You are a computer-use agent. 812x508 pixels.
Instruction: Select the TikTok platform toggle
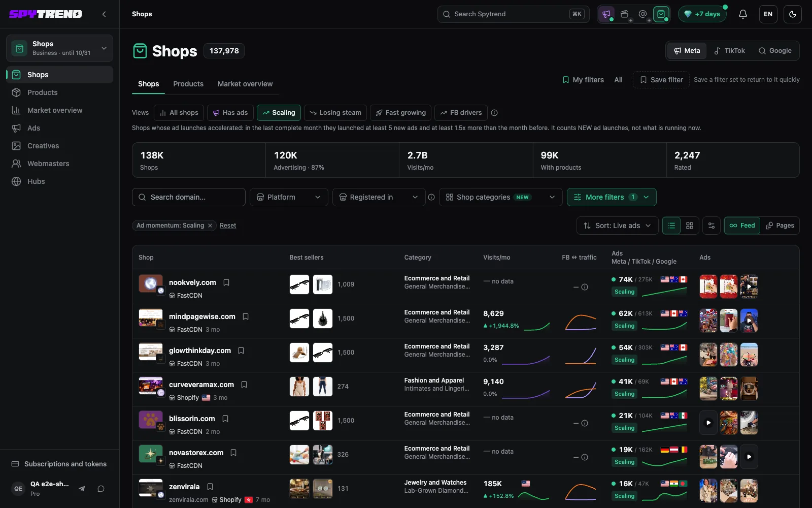pos(729,51)
